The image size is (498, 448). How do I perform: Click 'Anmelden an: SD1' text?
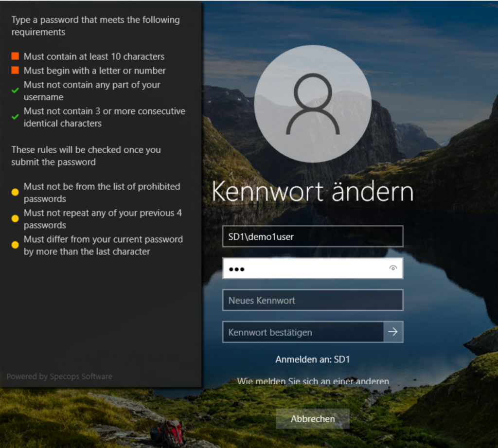tap(313, 359)
